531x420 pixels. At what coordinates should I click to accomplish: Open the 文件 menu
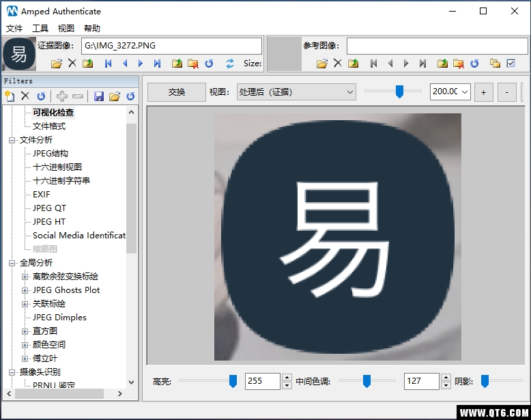(x=14, y=28)
